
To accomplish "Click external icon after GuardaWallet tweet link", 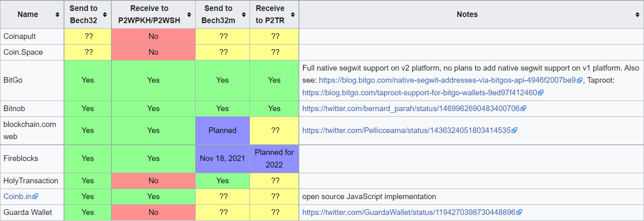I will pos(519,212).
